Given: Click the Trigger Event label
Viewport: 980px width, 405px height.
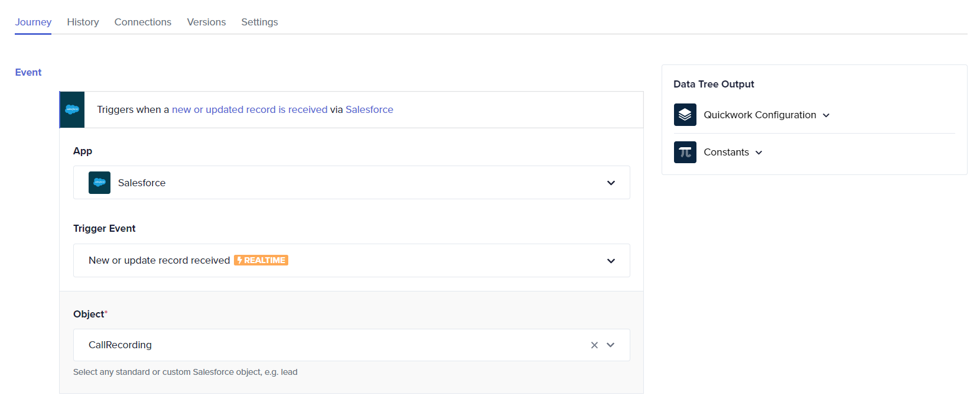Looking at the screenshot, I should [105, 228].
